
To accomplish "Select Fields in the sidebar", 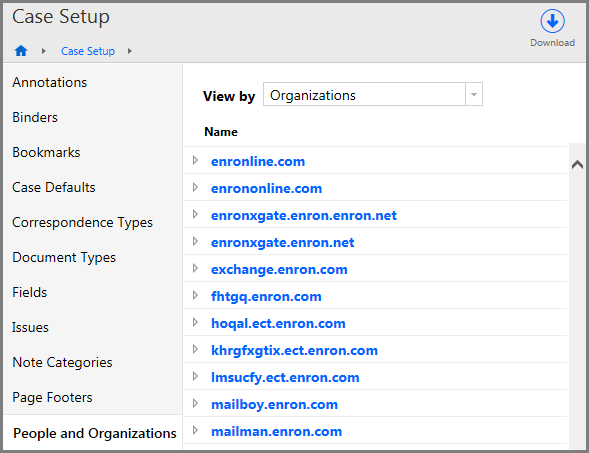I will [x=30, y=292].
